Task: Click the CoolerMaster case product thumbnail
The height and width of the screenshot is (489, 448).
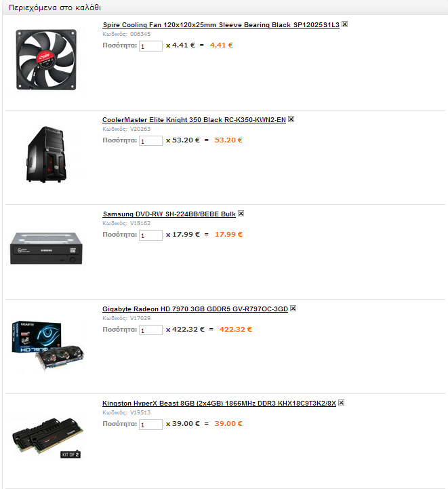Action: (47, 155)
